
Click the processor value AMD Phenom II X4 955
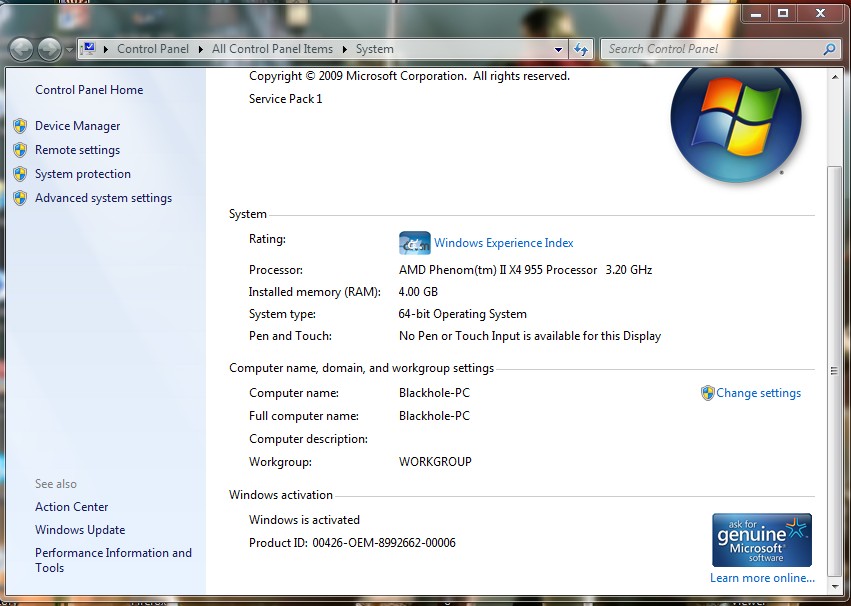pyautogui.click(x=525, y=270)
